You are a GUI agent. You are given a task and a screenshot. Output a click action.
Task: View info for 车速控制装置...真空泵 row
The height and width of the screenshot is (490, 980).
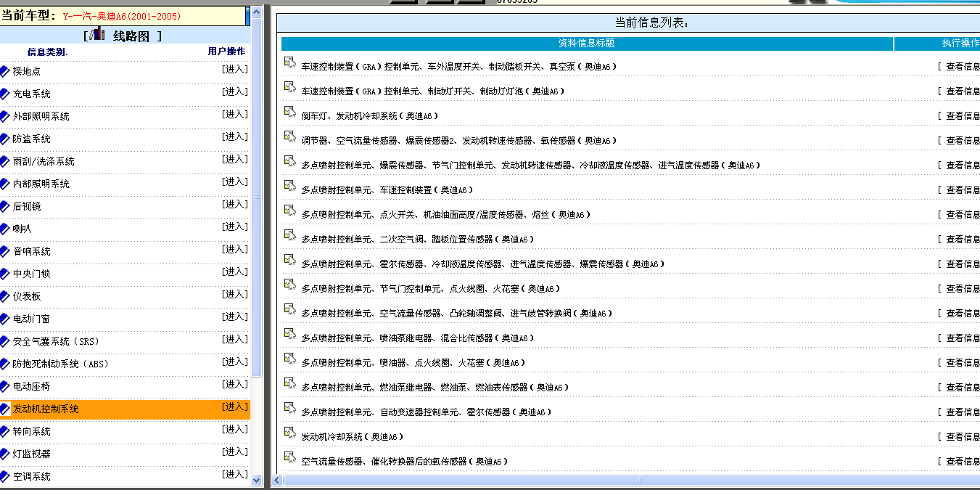tap(963, 67)
